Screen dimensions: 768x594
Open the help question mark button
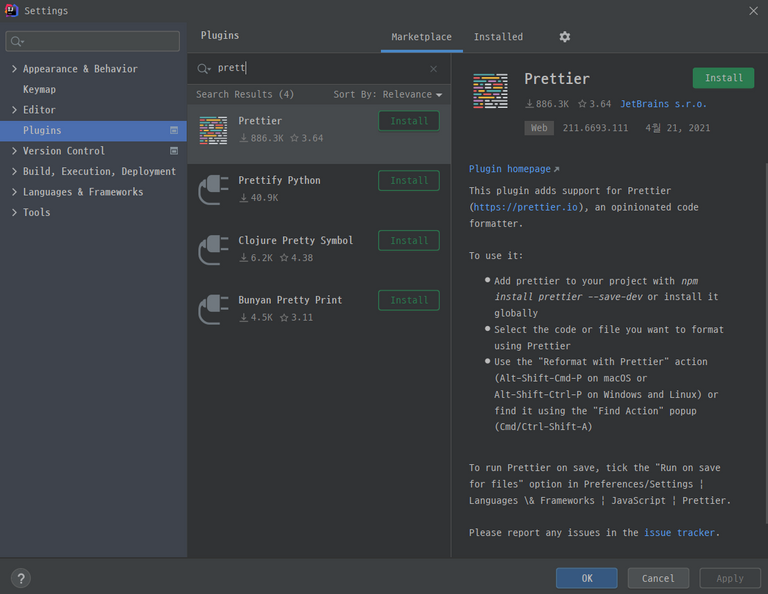pyautogui.click(x=21, y=578)
